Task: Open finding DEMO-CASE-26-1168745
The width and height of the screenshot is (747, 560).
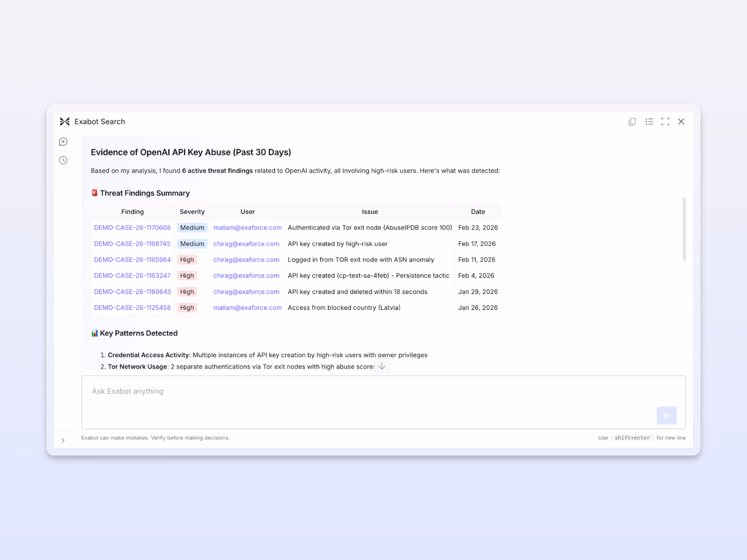Action: coord(132,244)
